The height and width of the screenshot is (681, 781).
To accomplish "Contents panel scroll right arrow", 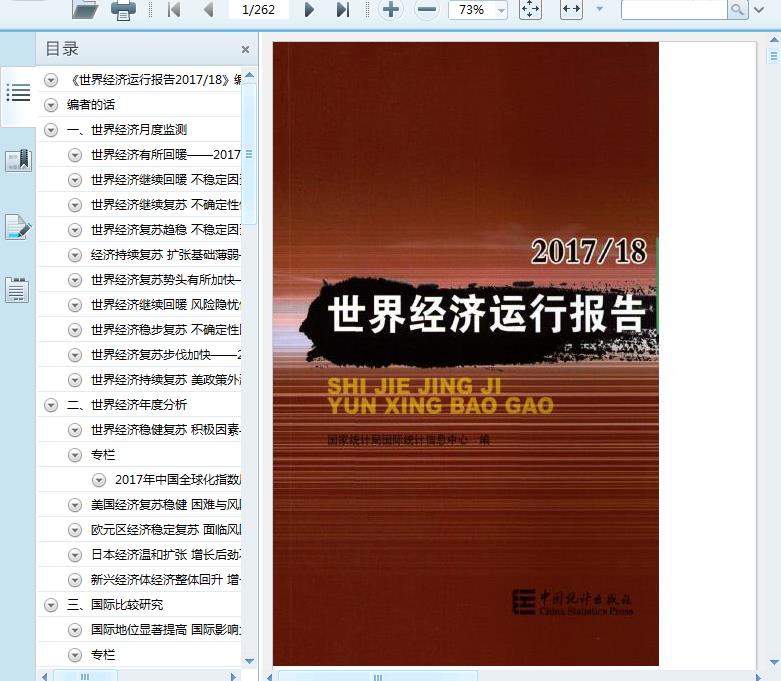I will [x=233, y=677].
